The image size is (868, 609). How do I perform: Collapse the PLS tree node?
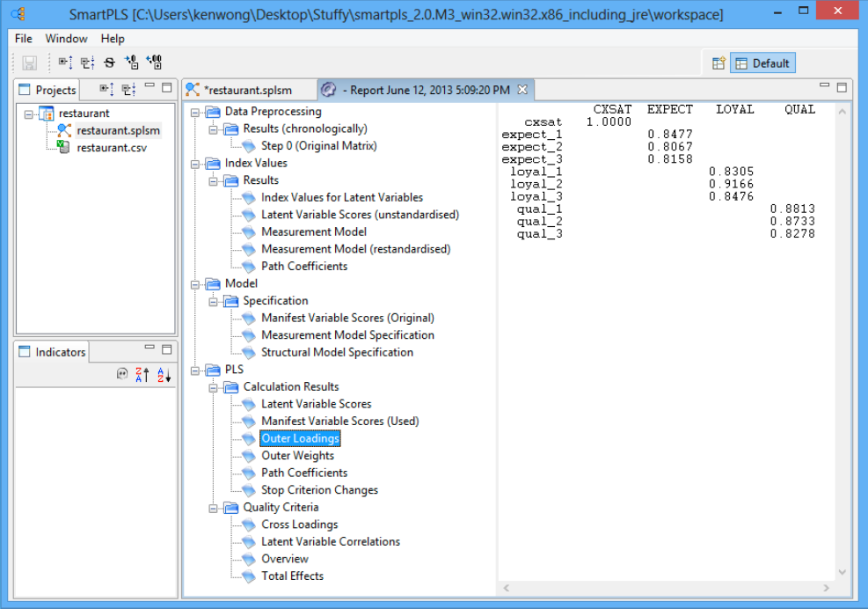194,370
